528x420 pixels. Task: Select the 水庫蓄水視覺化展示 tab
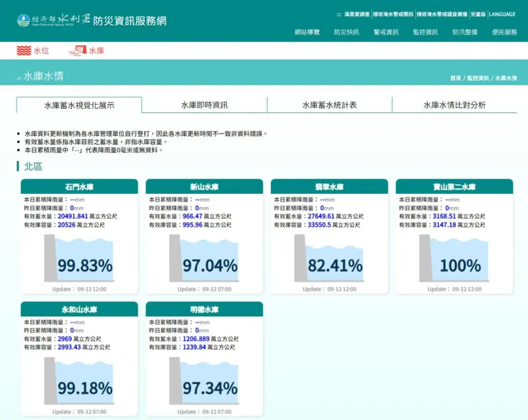click(x=79, y=105)
